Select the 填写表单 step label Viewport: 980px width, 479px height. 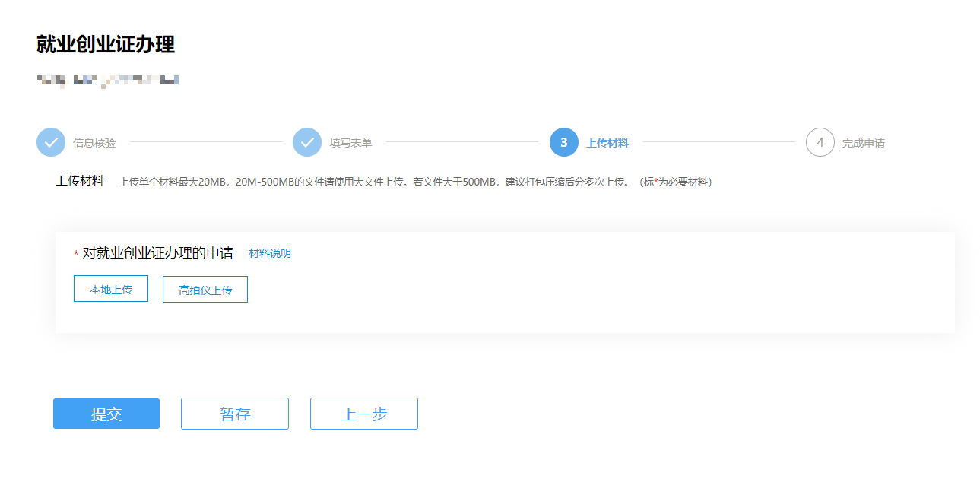coord(350,143)
